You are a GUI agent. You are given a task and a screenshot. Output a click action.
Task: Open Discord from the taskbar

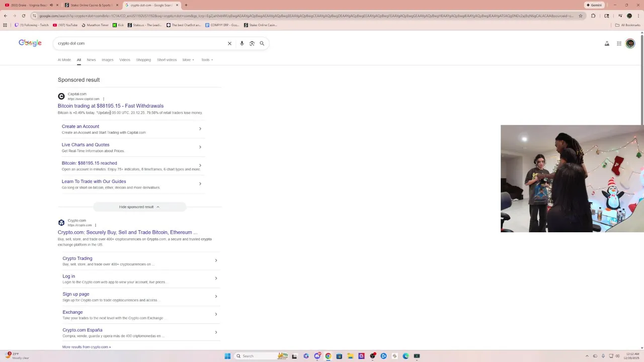tap(317, 356)
